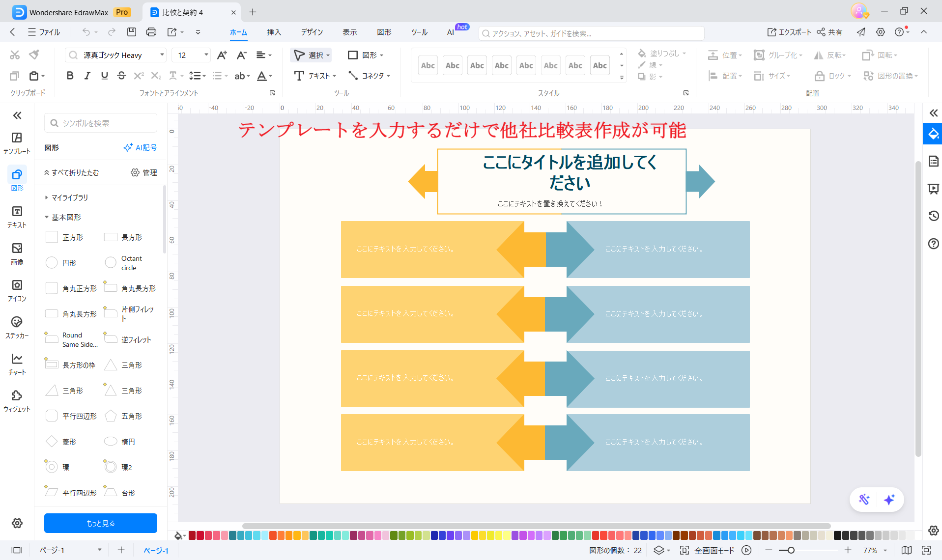
Task: Click the Print icon in top toolbar
Action: pyautogui.click(x=151, y=32)
